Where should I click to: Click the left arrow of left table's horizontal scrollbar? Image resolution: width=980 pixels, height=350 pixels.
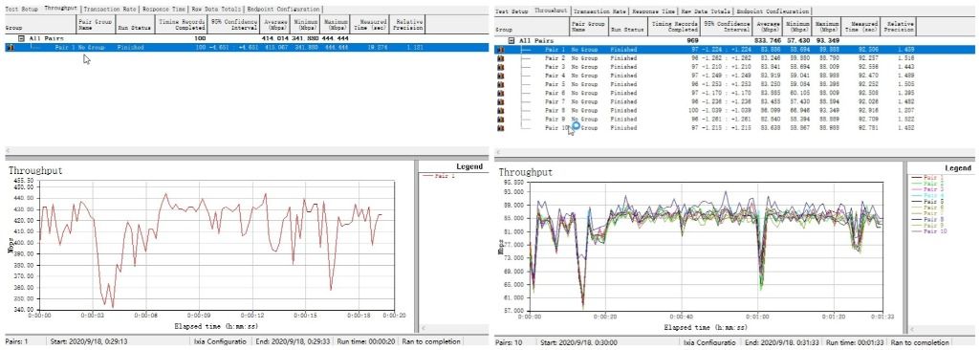pos(8,151)
